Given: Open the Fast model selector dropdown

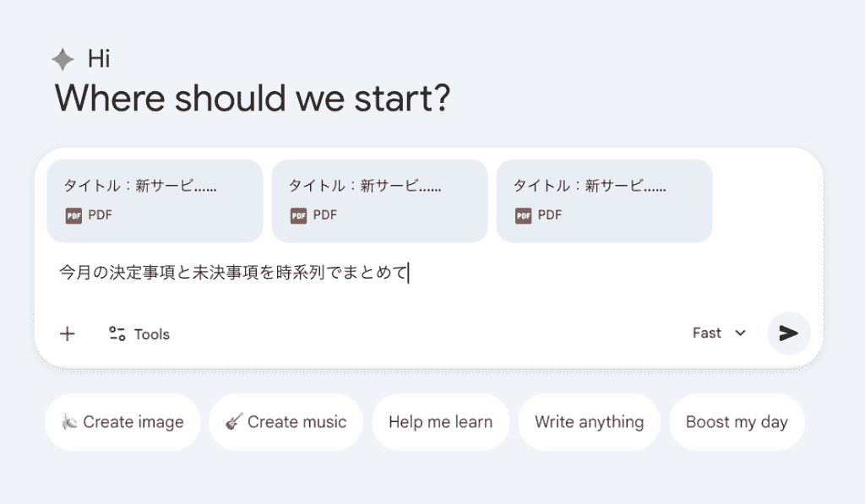Looking at the screenshot, I should point(719,333).
